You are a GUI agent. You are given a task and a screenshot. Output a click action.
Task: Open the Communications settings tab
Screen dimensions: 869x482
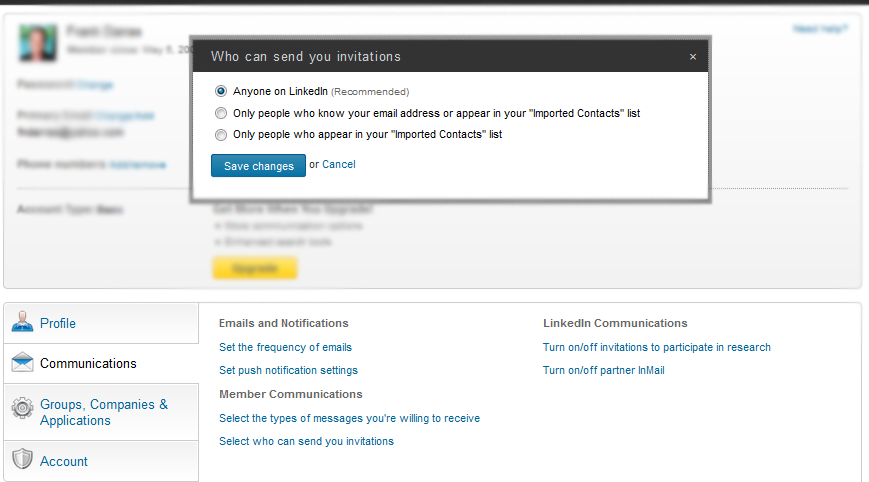tap(101, 363)
